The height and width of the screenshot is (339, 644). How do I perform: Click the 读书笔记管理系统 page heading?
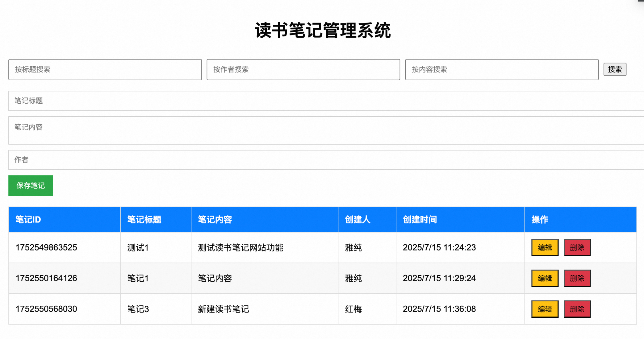322,31
